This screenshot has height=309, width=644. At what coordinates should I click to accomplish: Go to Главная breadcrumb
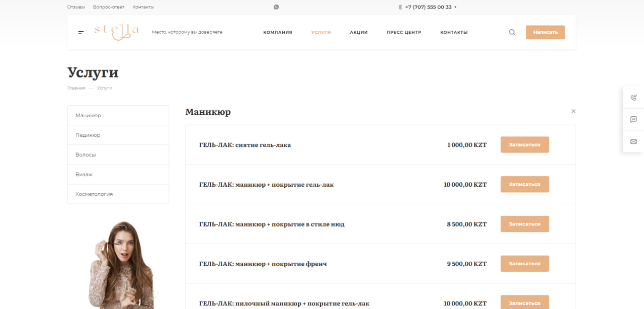(76, 88)
